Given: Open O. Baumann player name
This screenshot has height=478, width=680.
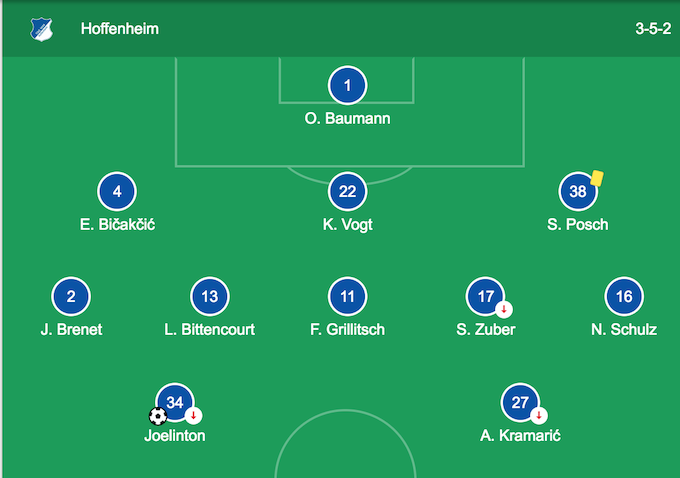Looking at the screenshot, I should tap(348, 118).
